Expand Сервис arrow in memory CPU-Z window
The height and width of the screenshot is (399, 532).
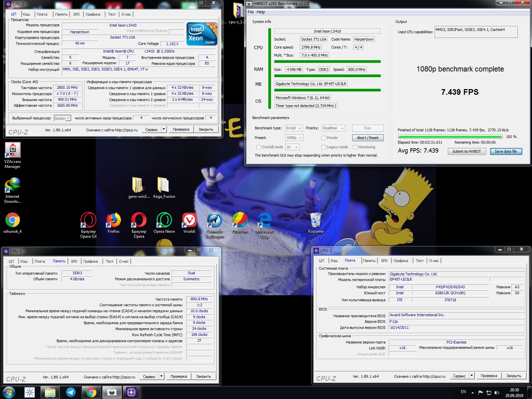click(x=162, y=376)
